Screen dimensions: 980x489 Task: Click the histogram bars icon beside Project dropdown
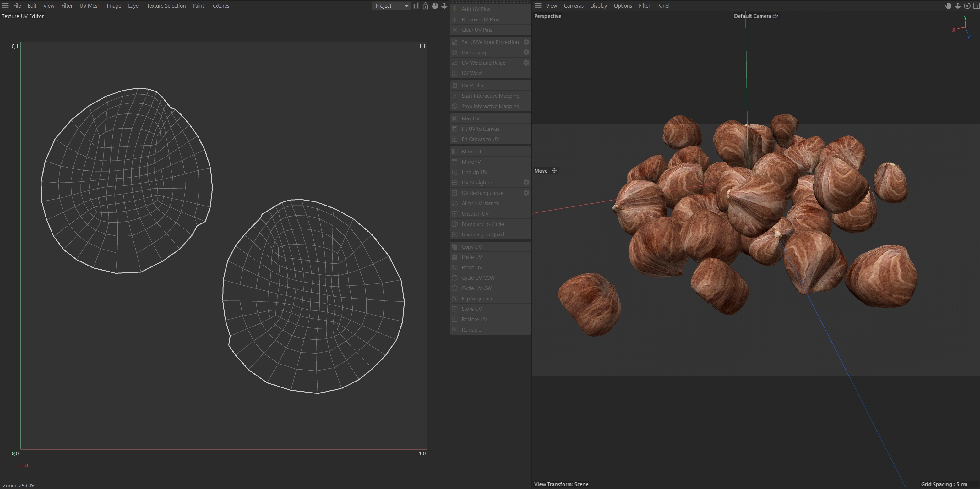click(x=416, y=6)
